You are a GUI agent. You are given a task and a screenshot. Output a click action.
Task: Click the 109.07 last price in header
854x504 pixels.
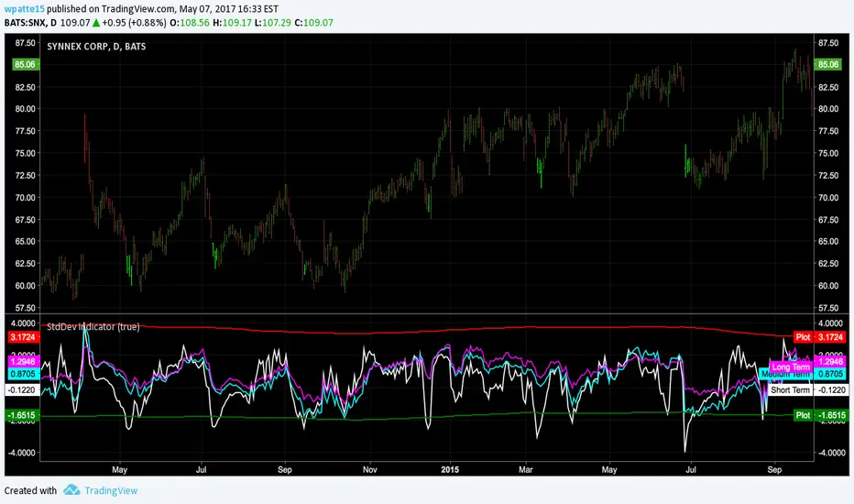point(74,22)
